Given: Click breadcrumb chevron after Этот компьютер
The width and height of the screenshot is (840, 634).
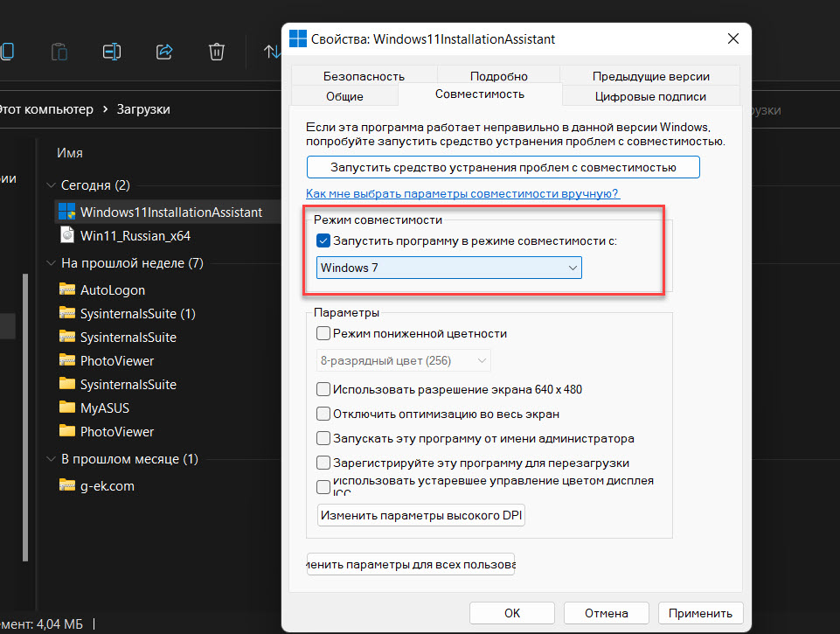Looking at the screenshot, I should pos(105,109).
